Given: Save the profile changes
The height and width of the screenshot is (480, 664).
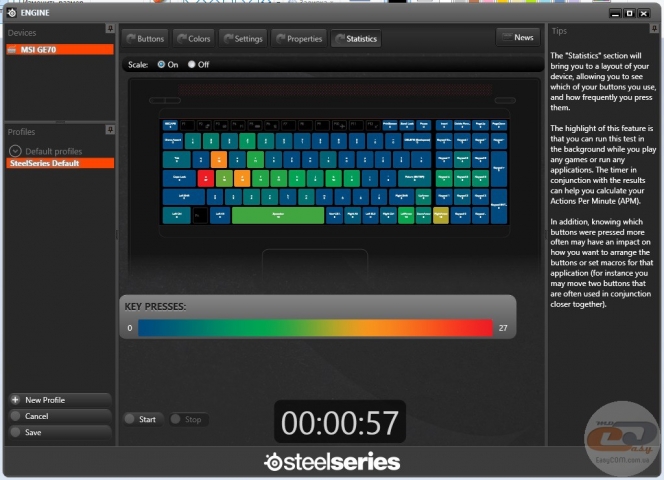Looking at the screenshot, I should [60, 432].
